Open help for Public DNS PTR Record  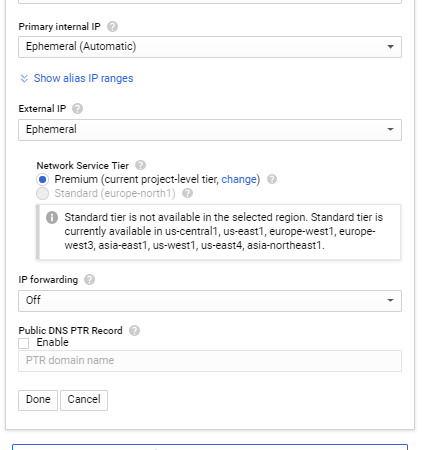pos(134,331)
